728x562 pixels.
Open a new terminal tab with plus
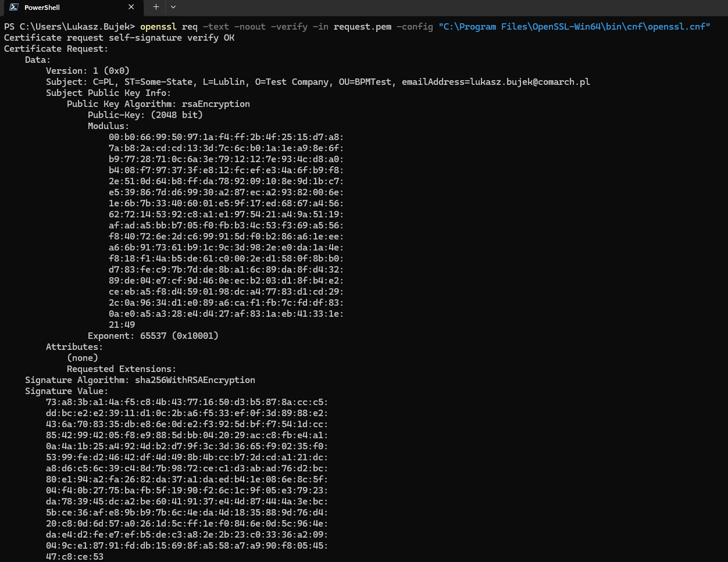click(x=156, y=7)
